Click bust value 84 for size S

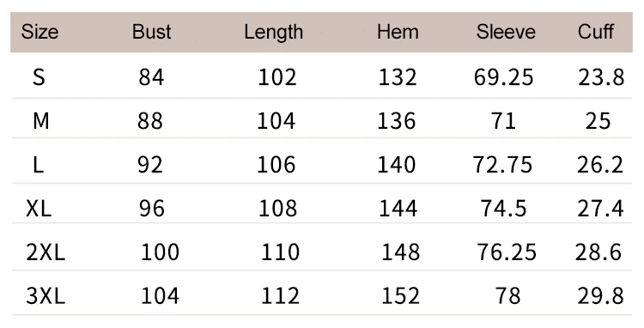click(151, 76)
